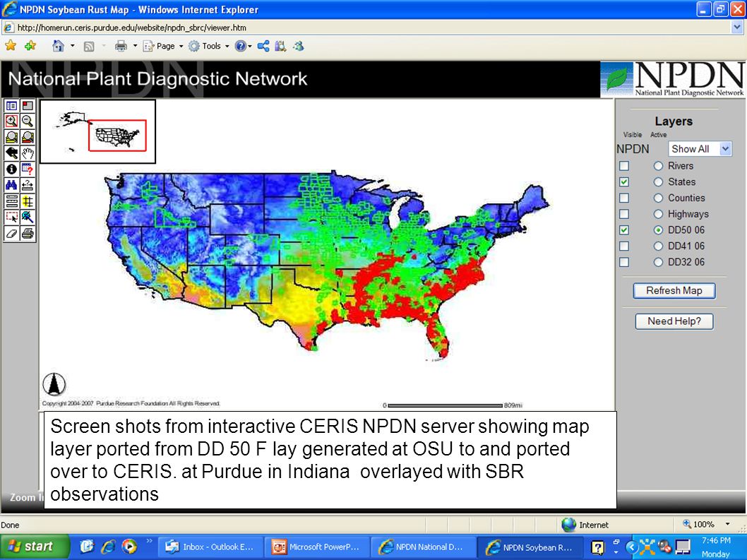Set Counties as the active layer
The image size is (747, 560).
coord(658,198)
